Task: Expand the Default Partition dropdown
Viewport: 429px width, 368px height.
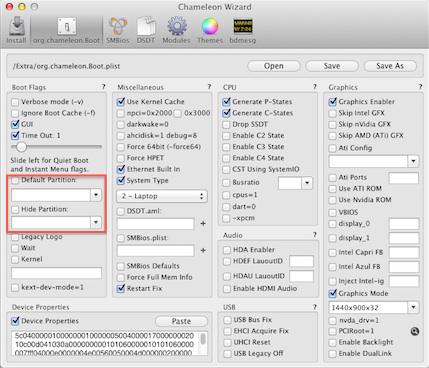Action: coord(96,195)
